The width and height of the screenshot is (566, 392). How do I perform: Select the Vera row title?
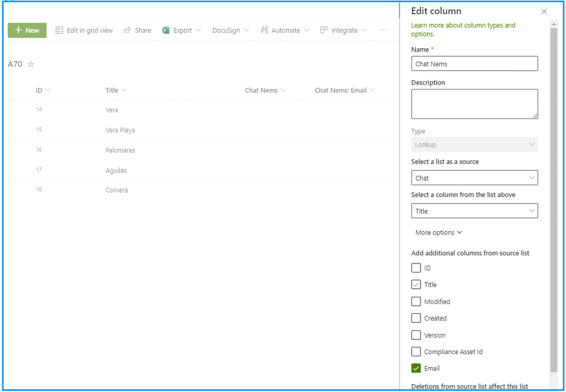[112, 110]
